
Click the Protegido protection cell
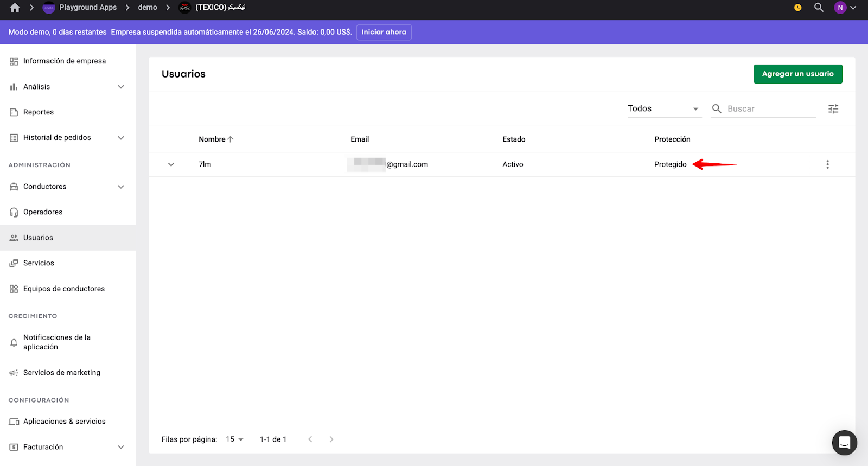(x=671, y=164)
